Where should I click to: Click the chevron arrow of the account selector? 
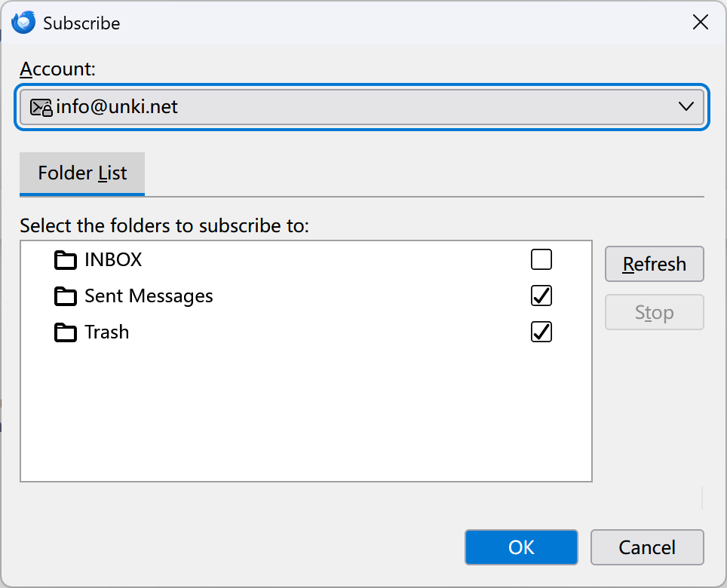(686, 107)
